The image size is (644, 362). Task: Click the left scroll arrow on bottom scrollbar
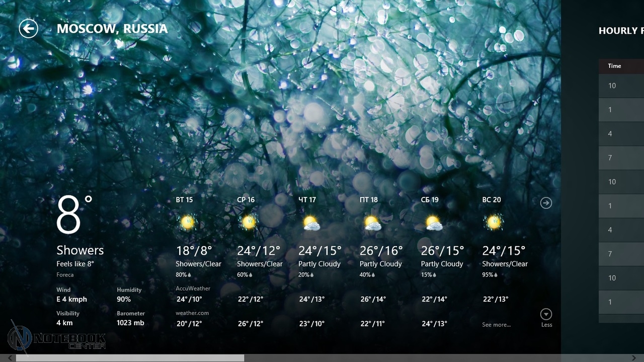(x=10, y=358)
